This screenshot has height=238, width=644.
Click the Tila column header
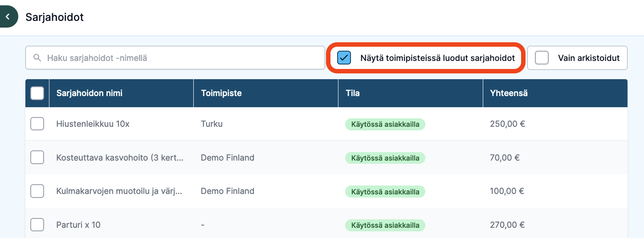353,93
